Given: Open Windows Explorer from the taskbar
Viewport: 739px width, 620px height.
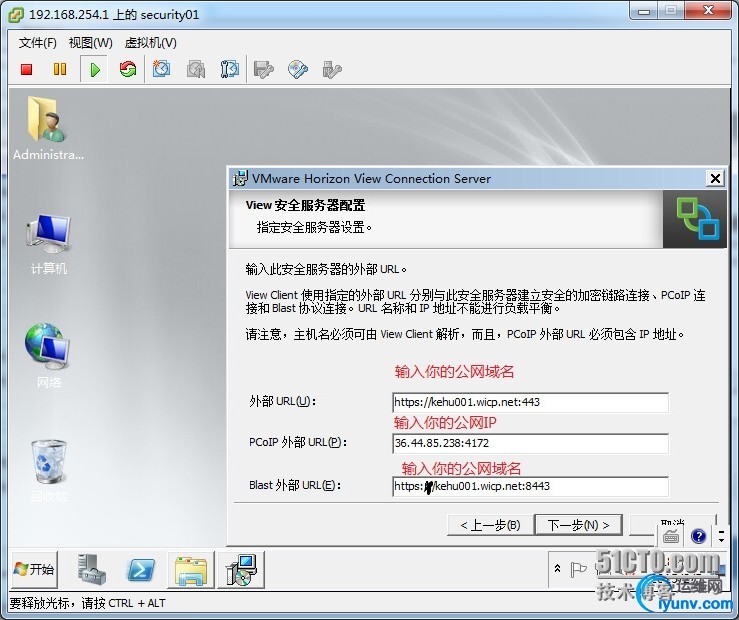Looking at the screenshot, I should tap(191, 570).
